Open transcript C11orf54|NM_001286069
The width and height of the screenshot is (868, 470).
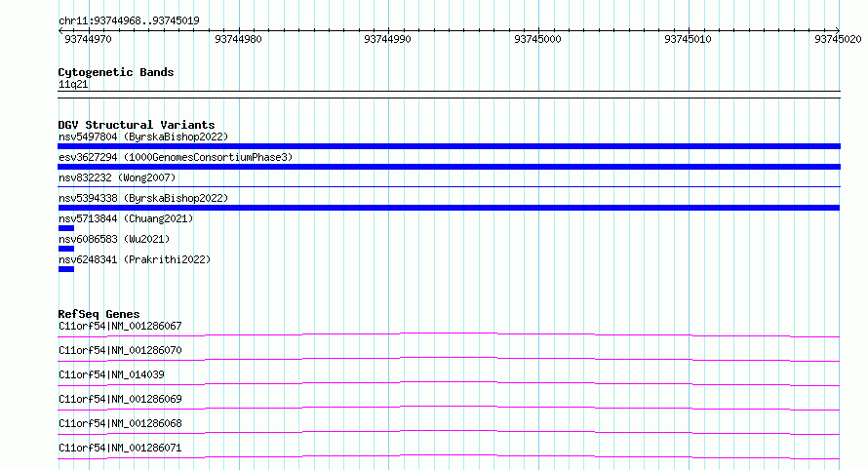pos(120,399)
